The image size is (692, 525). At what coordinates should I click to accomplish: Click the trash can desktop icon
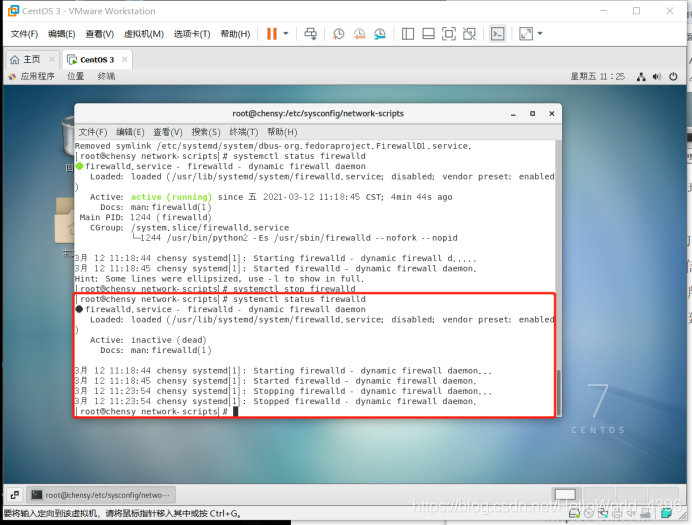[68, 136]
